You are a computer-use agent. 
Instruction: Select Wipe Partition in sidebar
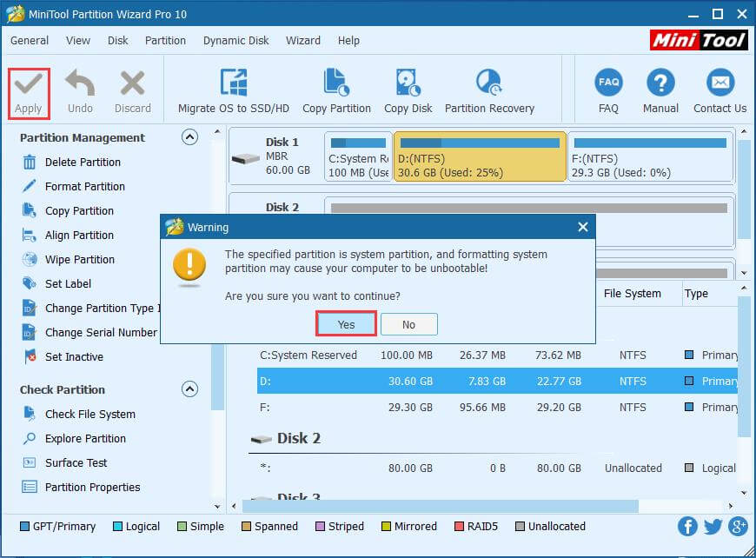coord(79,259)
